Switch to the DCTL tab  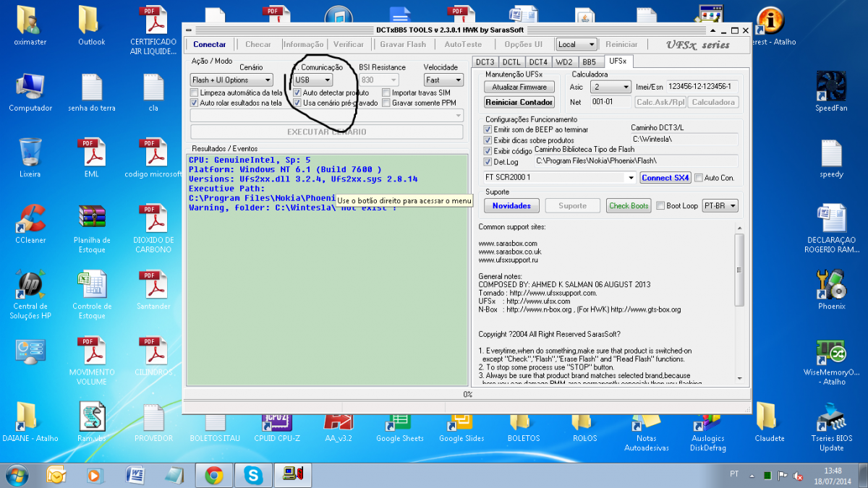click(x=511, y=62)
